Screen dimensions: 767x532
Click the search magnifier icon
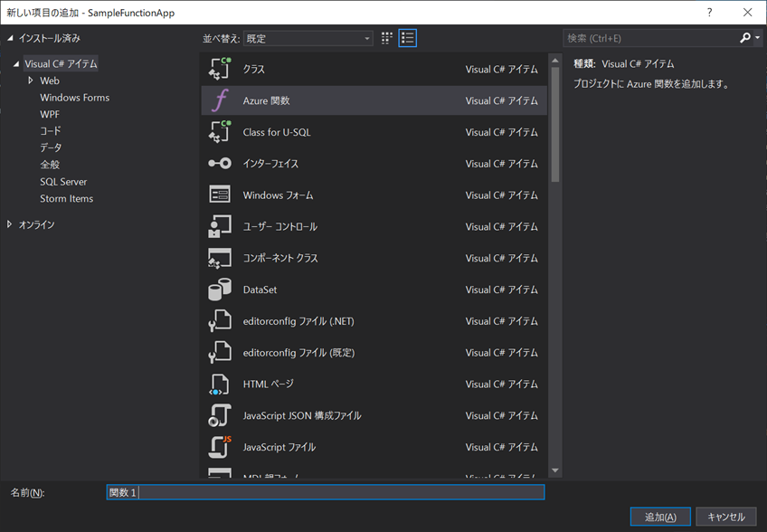745,38
